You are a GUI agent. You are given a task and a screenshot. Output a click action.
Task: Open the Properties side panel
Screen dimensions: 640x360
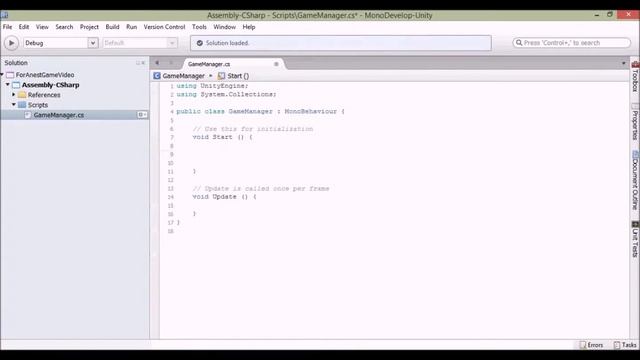pos(635,122)
